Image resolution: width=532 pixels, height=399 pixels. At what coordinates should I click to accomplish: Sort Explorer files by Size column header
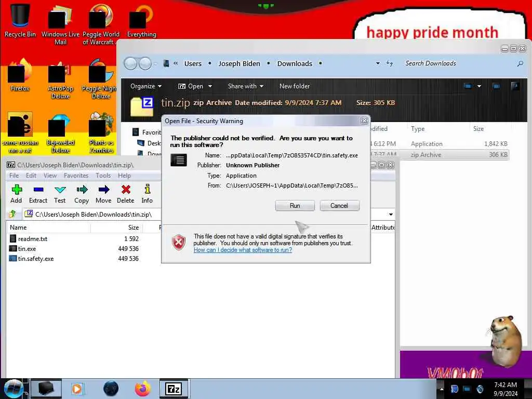coord(478,129)
